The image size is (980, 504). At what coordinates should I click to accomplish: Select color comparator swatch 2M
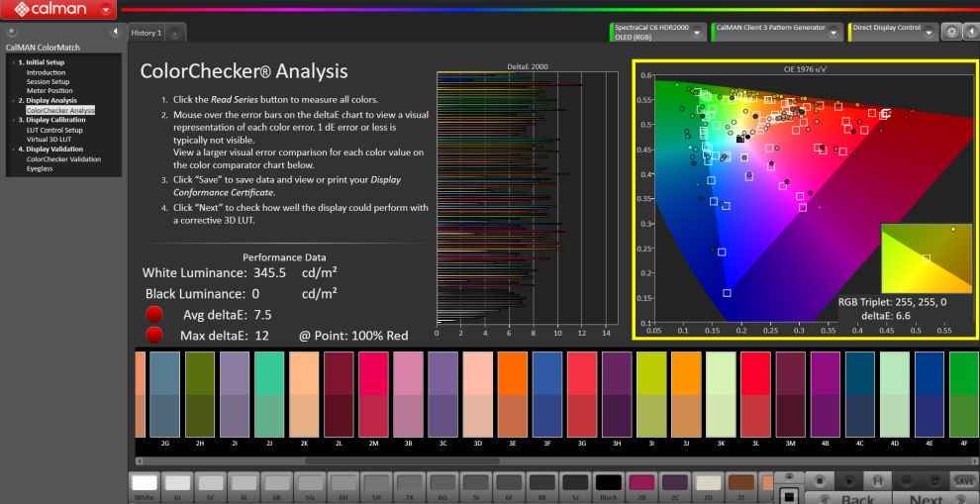[374, 394]
